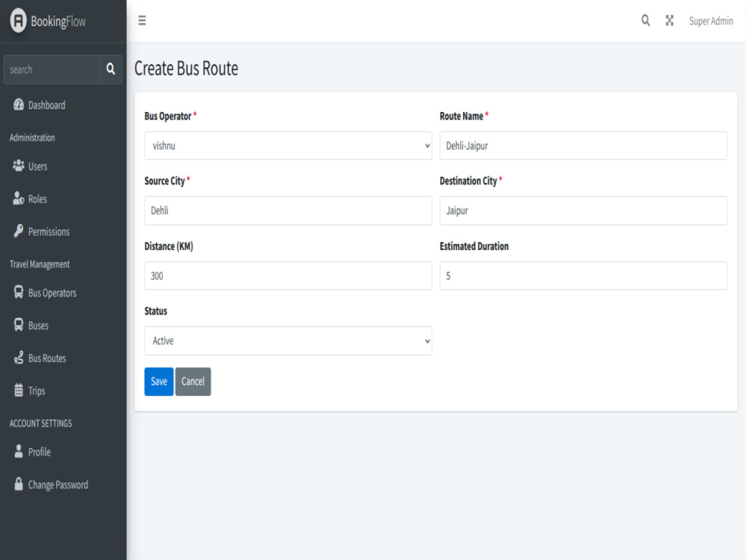Click the Route Name field with Dehli-Jaipur
Screen dimensions: 747x560
coord(583,146)
